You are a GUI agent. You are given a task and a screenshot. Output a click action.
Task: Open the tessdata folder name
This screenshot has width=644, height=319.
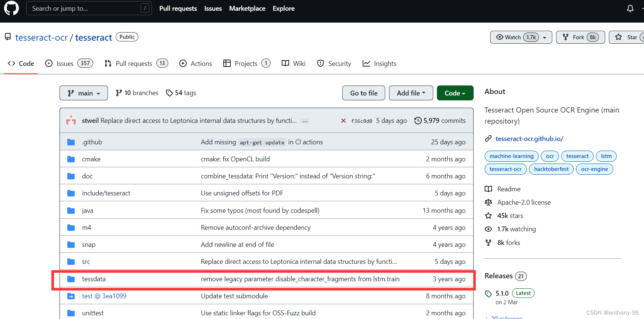pos(94,279)
